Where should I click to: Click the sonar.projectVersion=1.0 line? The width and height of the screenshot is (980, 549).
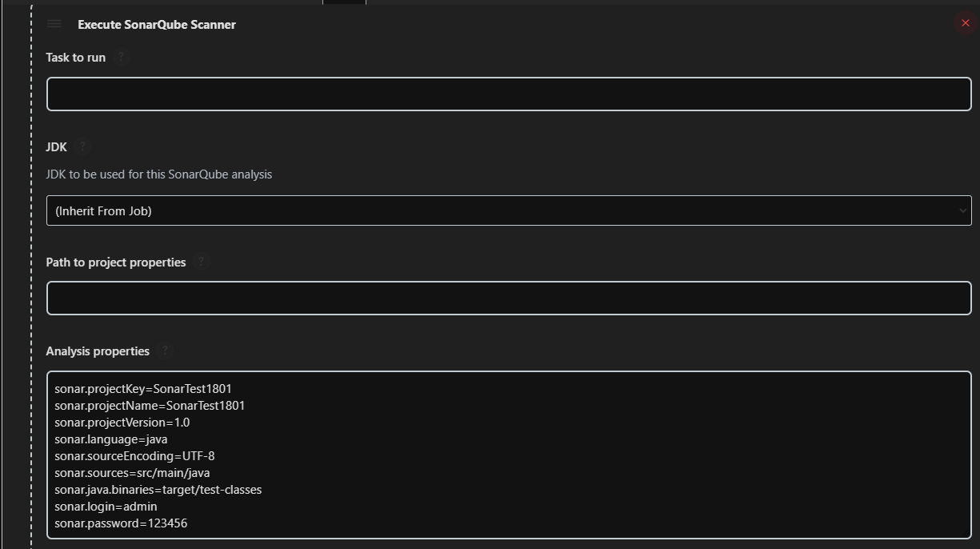click(122, 423)
